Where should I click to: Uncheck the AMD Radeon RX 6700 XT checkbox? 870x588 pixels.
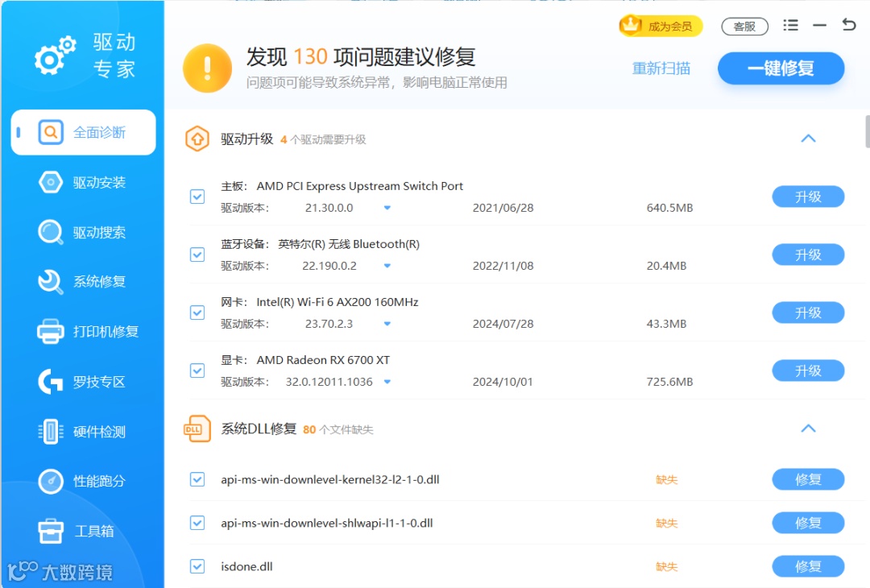click(x=197, y=371)
